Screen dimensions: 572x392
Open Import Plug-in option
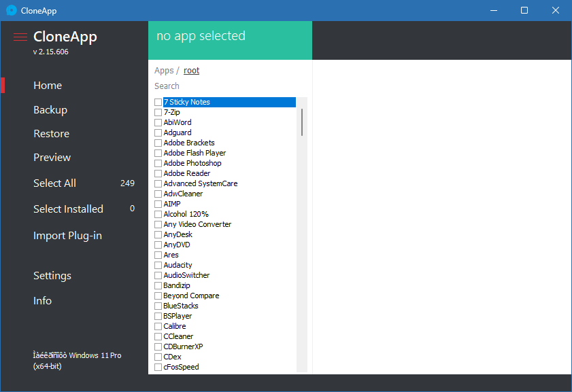pyautogui.click(x=67, y=236)
